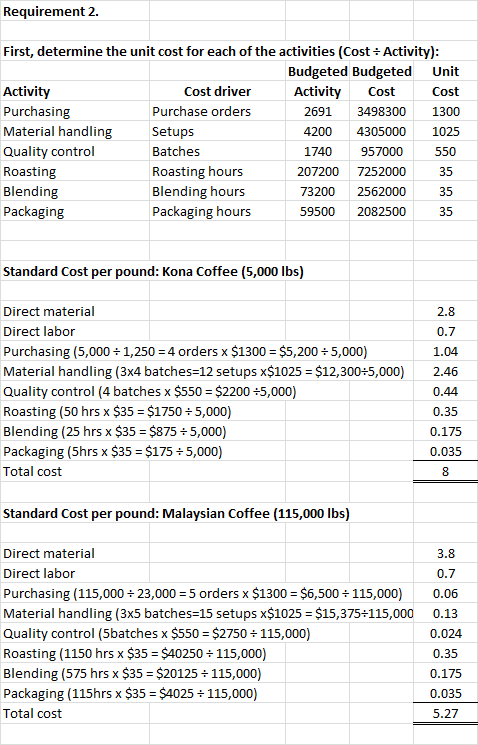Viewport: 478px width, 745px height.
Task: Select the budgeted cost cell 3498300
Action: coord(381,111)
